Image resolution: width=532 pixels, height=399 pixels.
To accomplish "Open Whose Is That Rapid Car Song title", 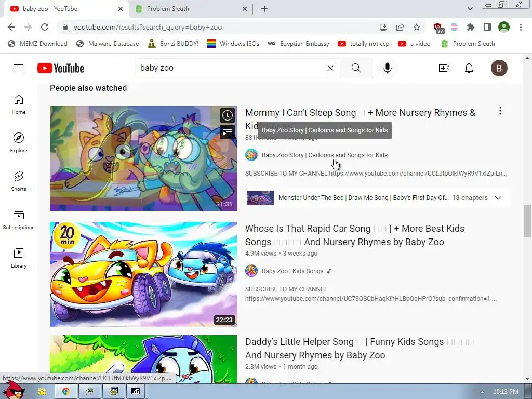I will point(355,235).
